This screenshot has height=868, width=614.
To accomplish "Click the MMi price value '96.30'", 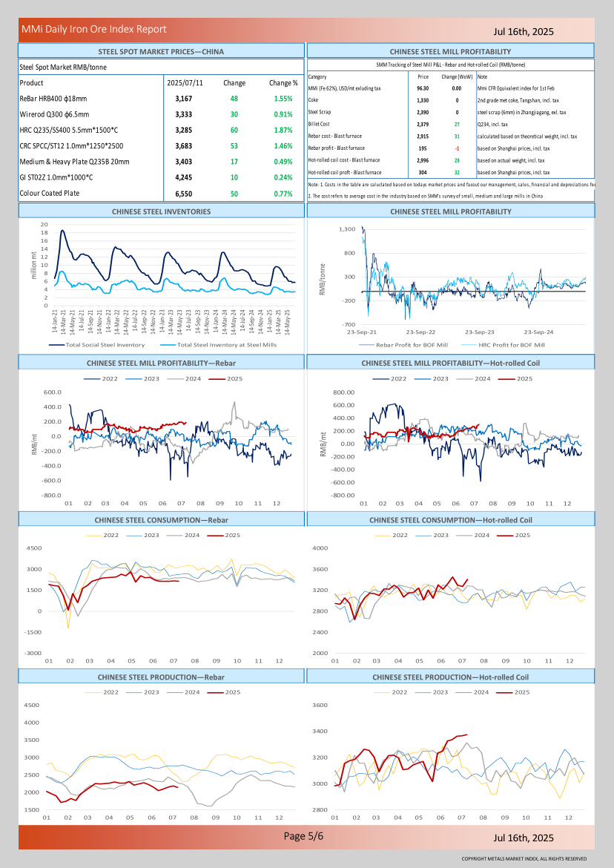I will point(423,88).
